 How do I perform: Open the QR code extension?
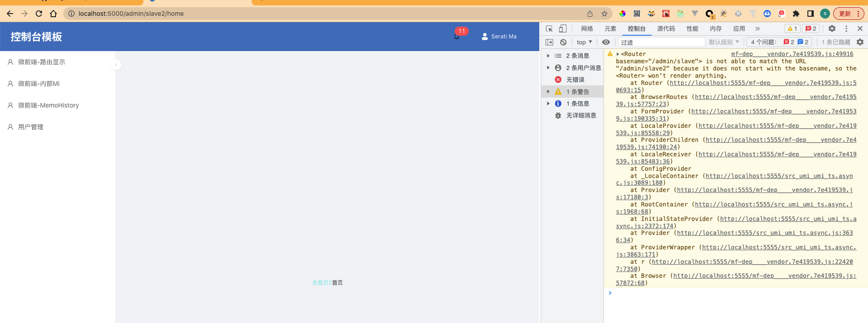[637, 14]
